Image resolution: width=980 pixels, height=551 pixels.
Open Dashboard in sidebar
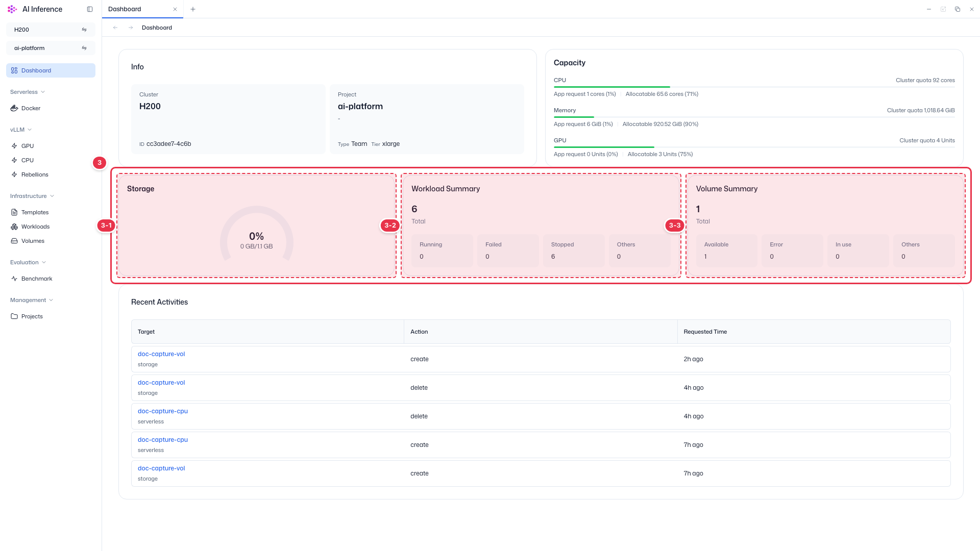[x=51, y=70]
